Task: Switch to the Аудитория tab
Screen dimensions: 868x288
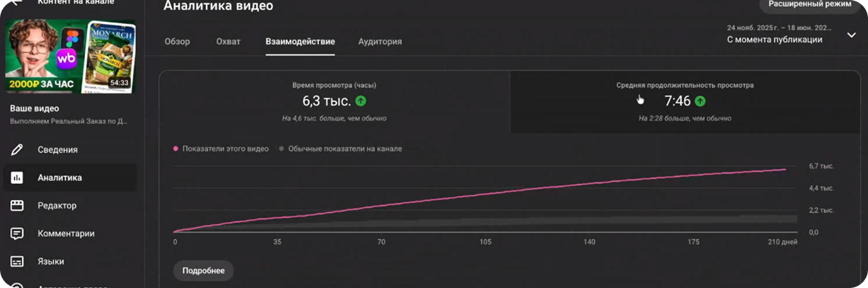Action: click(380, 42)
